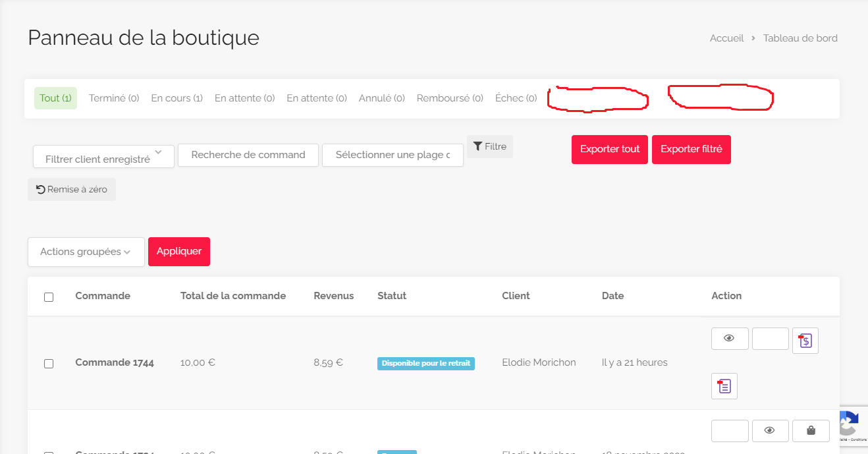Click the 8,59 € revenue value
The image size is (868, 454).
point(329,362)
